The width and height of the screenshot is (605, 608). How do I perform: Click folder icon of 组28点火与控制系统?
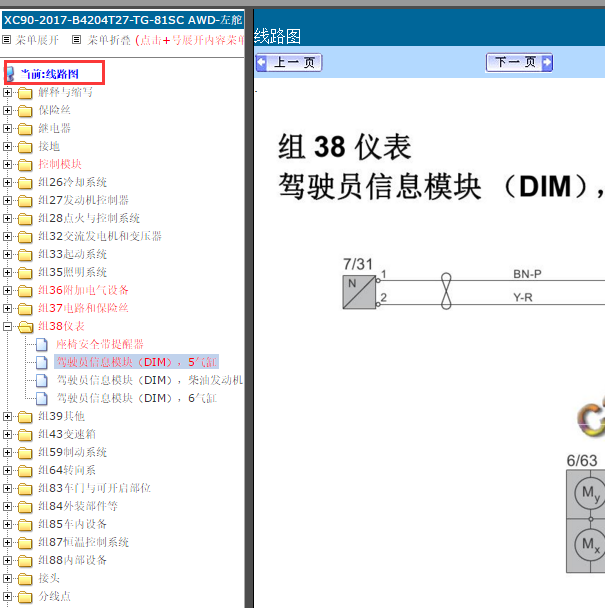click(x=25, y=219)
